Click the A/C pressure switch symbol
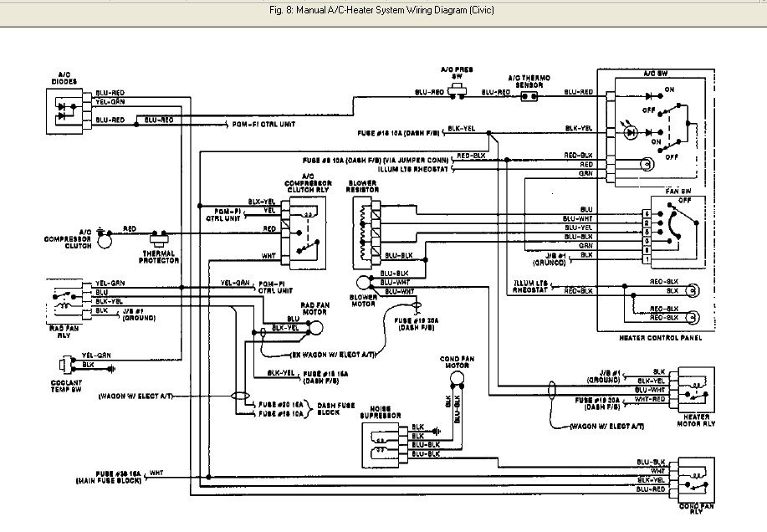This screenshot has height=532, width=767. tap(458, 91)
